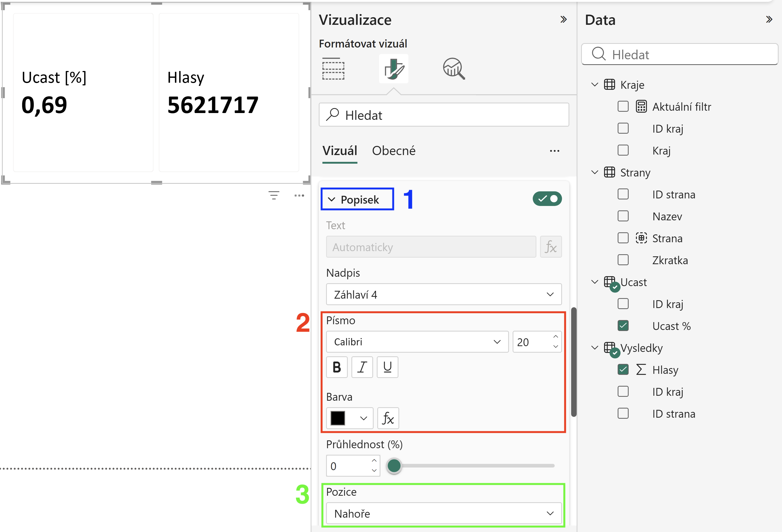This screenshot has width=782, height=532.
Task: Collapse the Vizualizace pane arrows
Action: pyautogui.click(x=564, y=20)
